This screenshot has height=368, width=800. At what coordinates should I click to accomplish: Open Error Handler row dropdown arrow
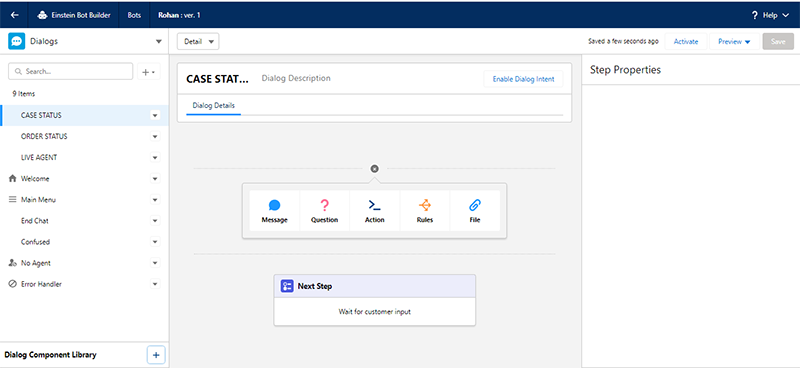pos(156,284)
